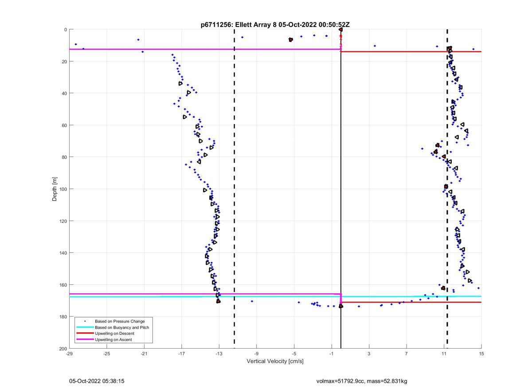Viewport: 532px width, 392px height.
Task: Click the y-axis tick label 40
Action: (64, 93)
